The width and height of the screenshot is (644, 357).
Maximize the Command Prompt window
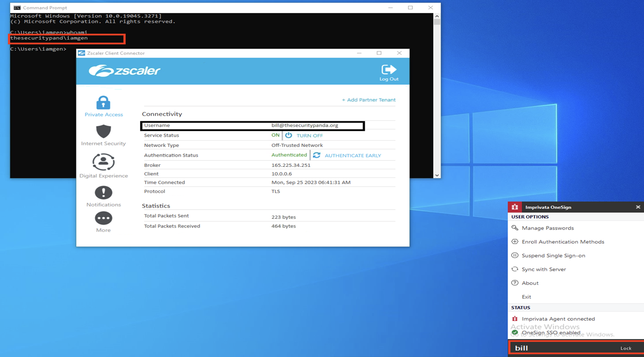click(x=410, y=8)
